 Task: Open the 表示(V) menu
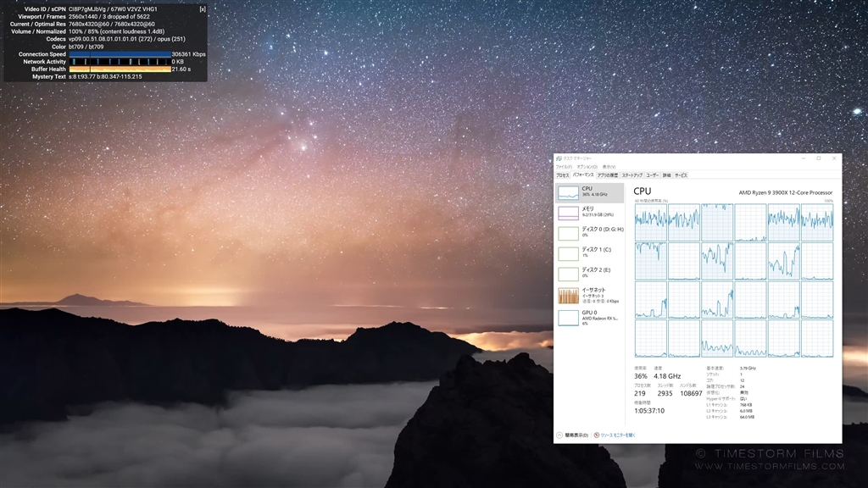(x=609, y=167)
